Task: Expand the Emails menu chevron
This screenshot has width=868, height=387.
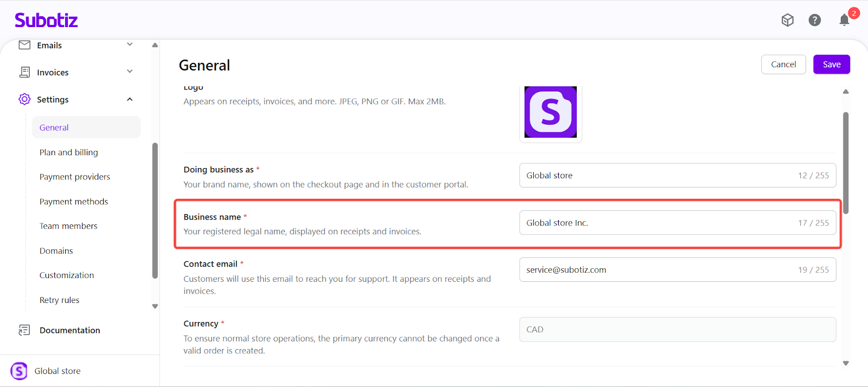Action: coord(130,44)
